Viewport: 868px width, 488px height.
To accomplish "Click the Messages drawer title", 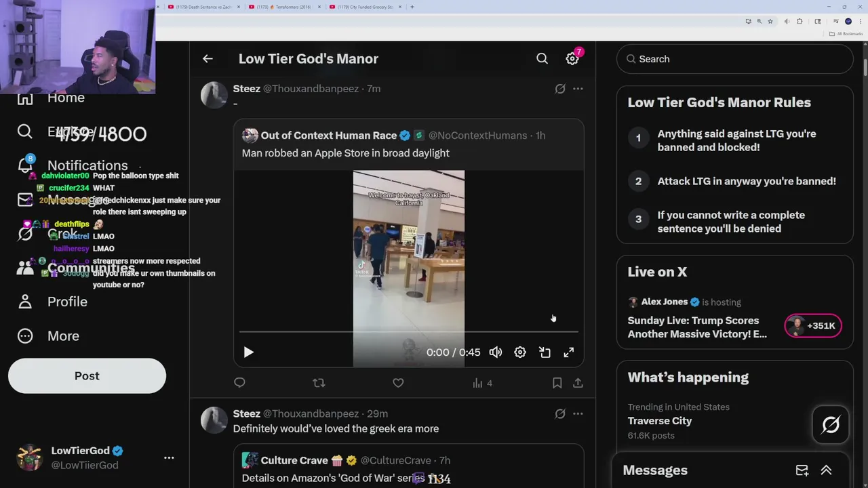I will (655, 470).
